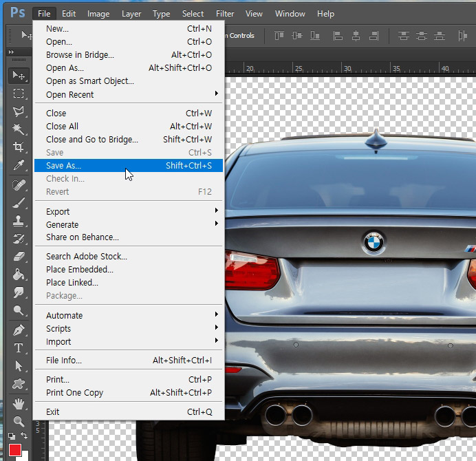Select the Path Selection tool
The height and width of the screenshot is (461, 476).
[x=19, y=366]
